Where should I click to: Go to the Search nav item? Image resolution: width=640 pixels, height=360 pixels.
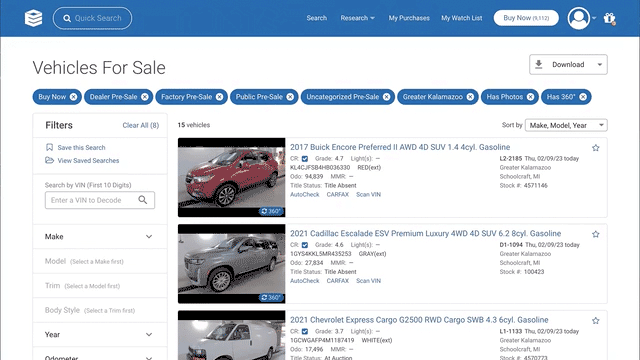(317, 18)
